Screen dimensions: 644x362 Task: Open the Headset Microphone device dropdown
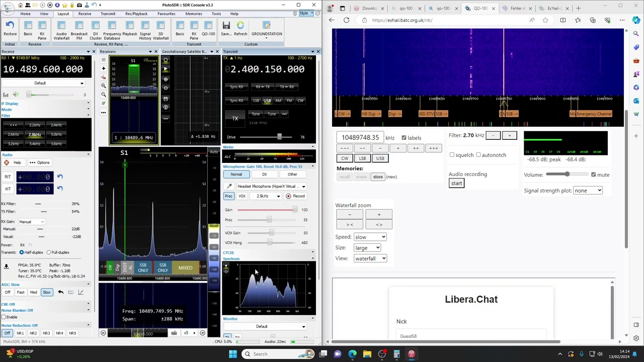[x=272, y=186]
